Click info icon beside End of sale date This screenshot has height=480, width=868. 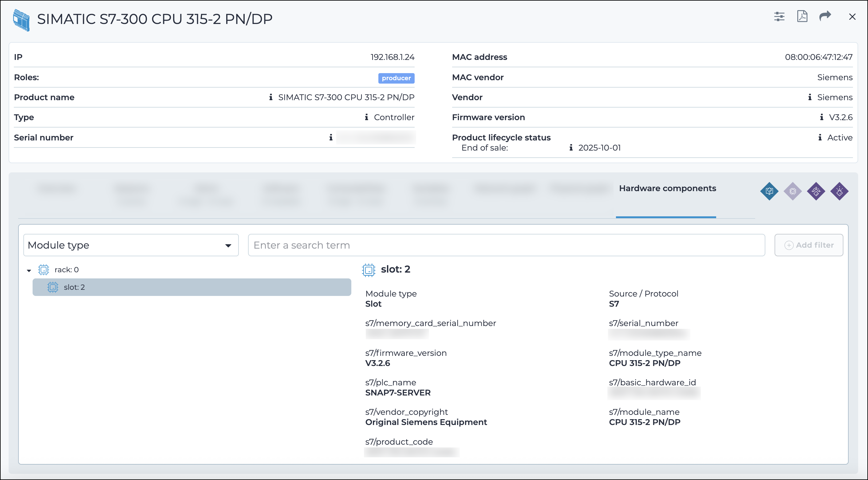571,148
